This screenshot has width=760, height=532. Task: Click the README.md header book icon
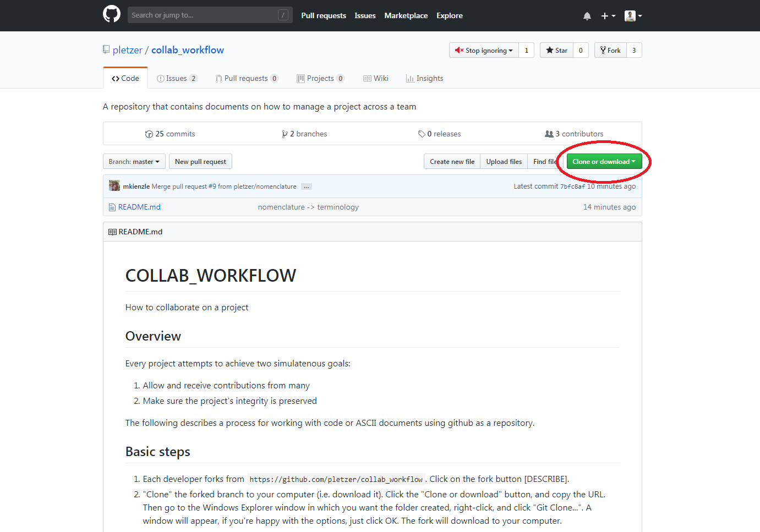point(112,232)
